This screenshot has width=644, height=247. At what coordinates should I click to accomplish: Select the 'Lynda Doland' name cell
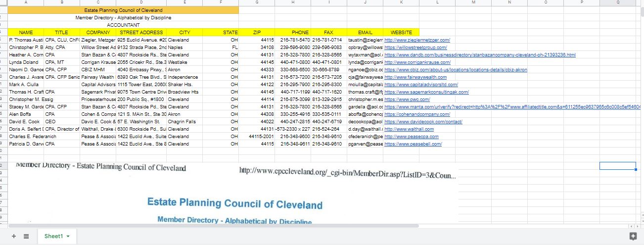pyautogui.click(x=26, y=62)
